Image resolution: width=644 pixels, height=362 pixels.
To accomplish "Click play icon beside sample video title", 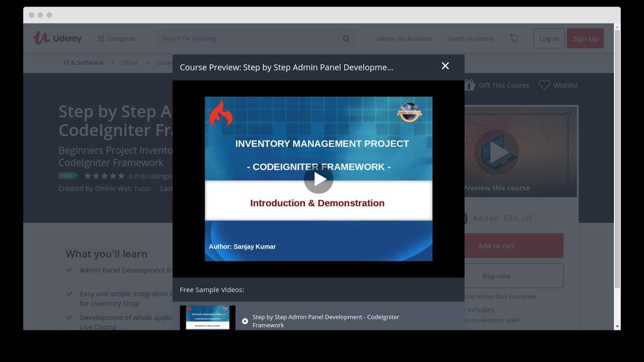I will coord(245,321).
